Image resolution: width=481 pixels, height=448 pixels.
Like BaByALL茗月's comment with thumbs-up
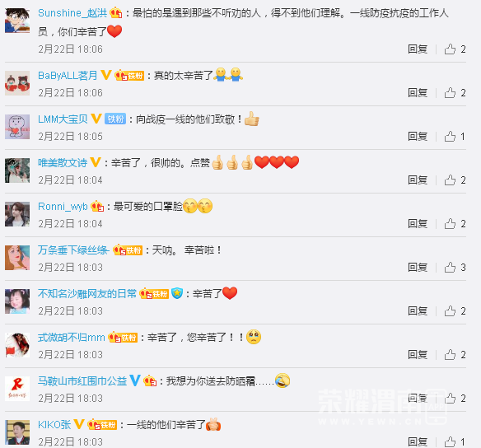[450, 92]
